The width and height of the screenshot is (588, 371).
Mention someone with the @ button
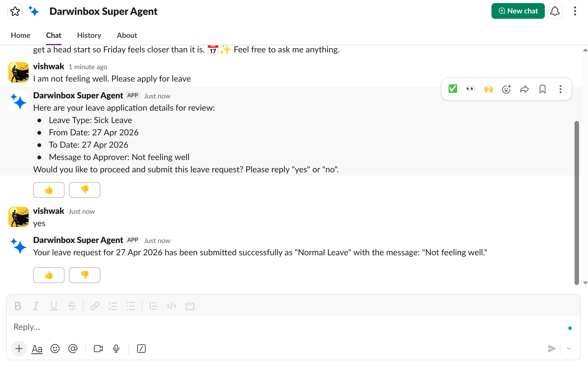click(x=73, y=349)
